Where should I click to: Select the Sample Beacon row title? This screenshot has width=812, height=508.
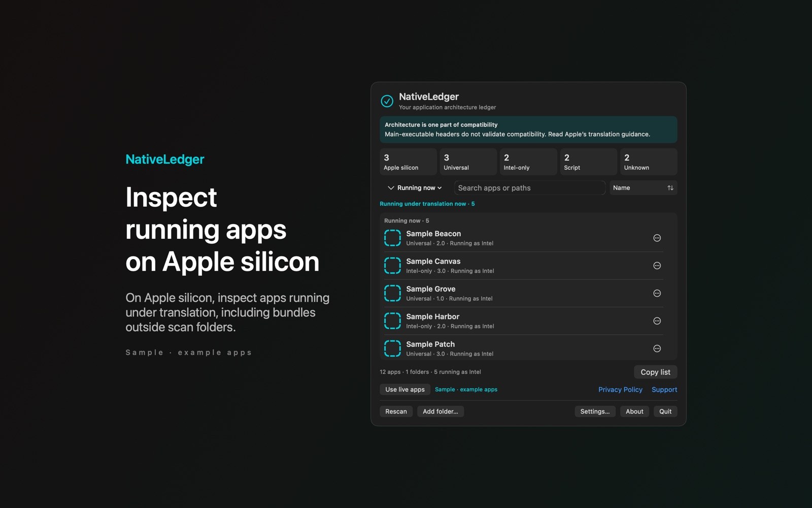pyautogui.click(x=433, y=234)
